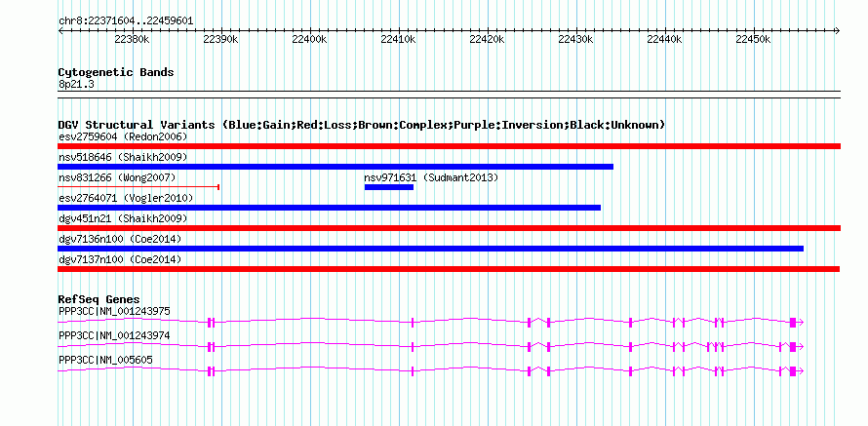Click the nsv831266 (Wong2007) thin red variant line

pos(138,187)
